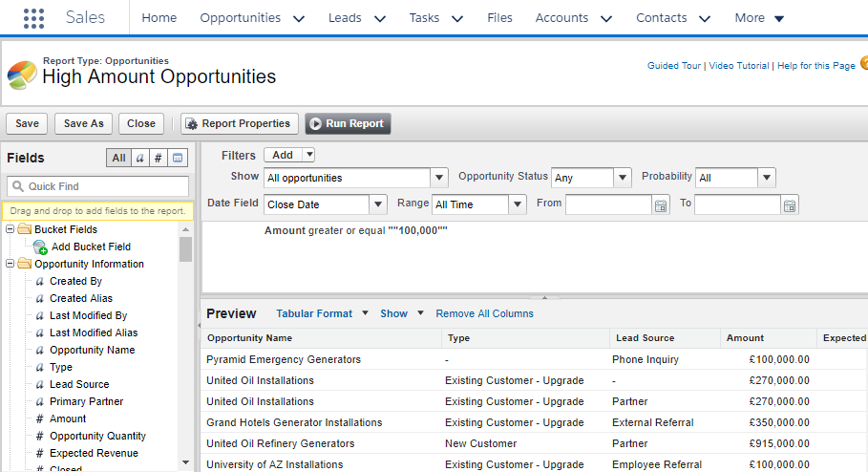This screenshot has height=472, width=868.
Task: Open the From date calendar picker
Action: [661, 205]
